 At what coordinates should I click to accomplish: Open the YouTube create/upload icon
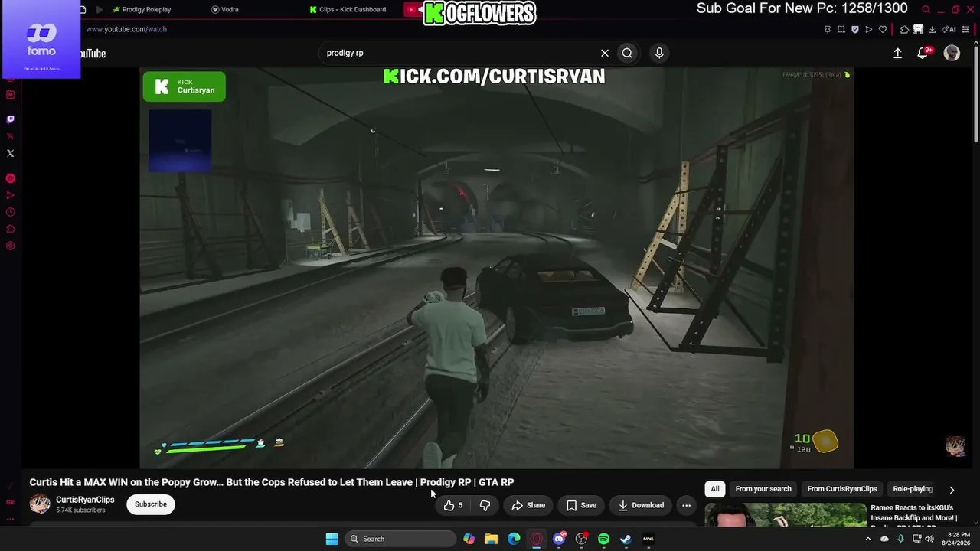[x=897, y=53]
